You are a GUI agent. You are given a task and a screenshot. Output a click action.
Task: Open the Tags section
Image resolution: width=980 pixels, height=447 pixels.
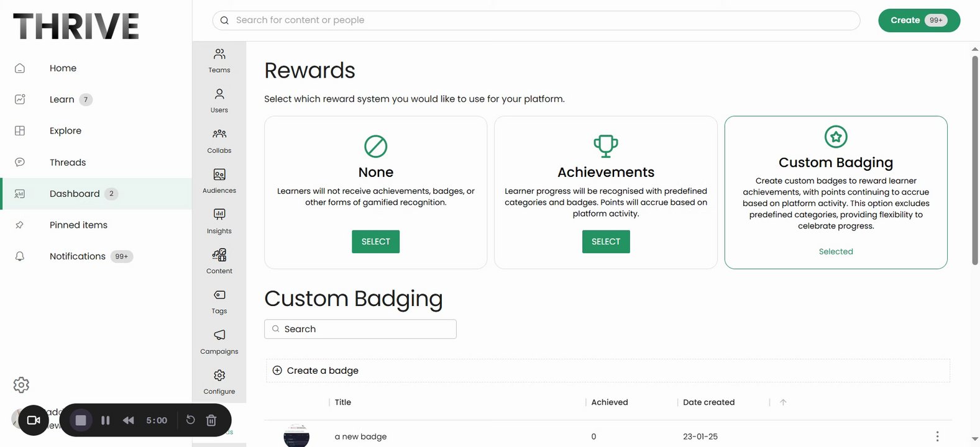pos(219,301)
